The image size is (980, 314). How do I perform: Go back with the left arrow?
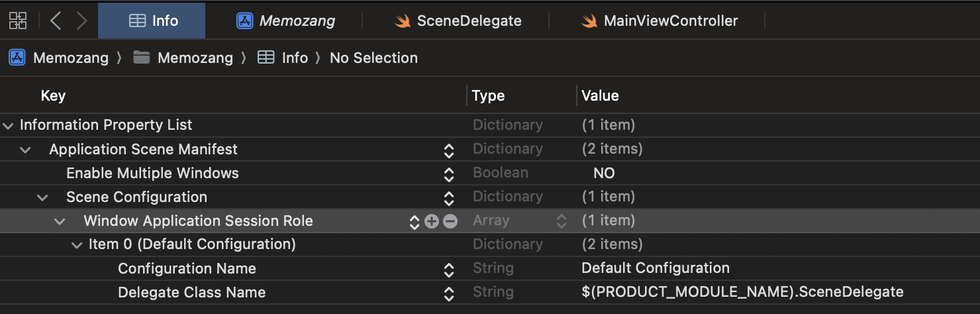[x=56, y=21]
